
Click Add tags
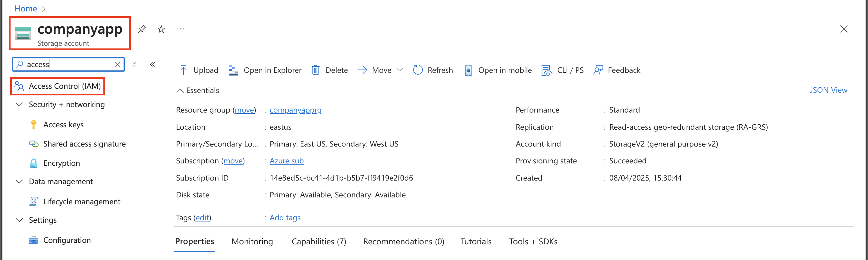tap(285, 218)
